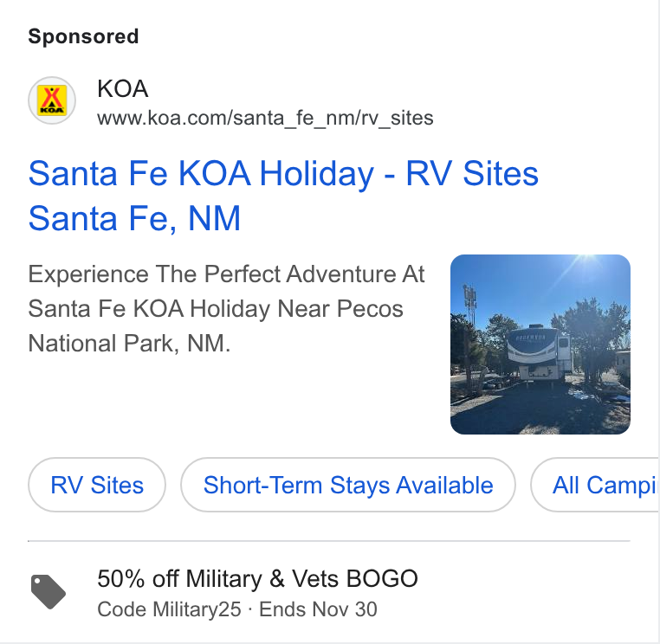Image resolution: width=660 pixels, height=644 pixels.
Task: Click the Code Military25 promo text
Action: tap(169, 609)
